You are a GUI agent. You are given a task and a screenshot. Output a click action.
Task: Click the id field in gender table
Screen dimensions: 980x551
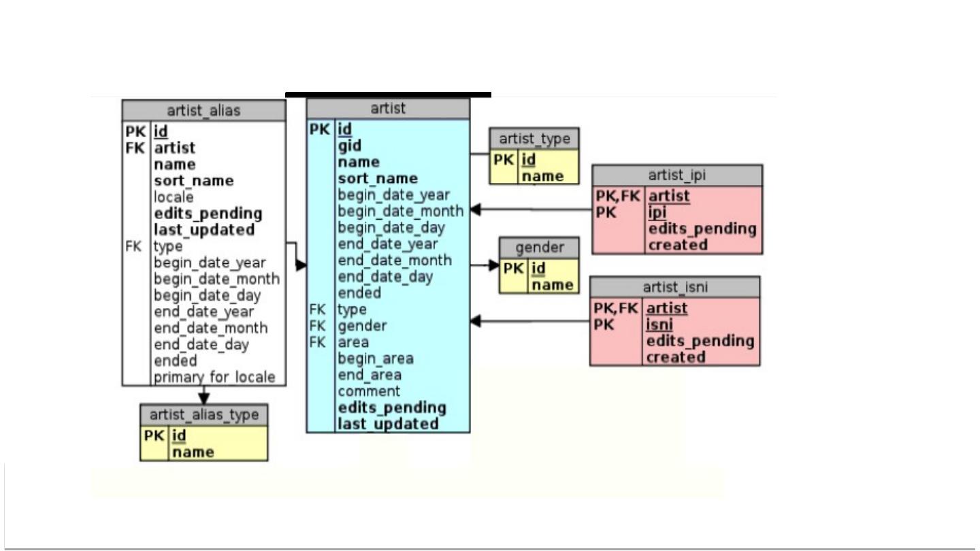point(538,269)
